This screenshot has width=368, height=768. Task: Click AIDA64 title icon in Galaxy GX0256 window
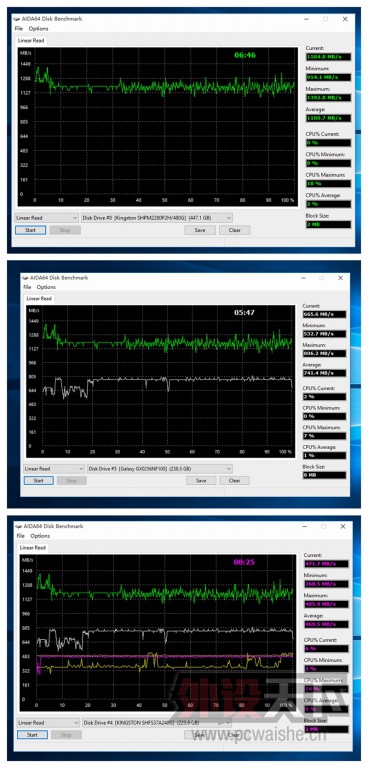tap(25, 278)
